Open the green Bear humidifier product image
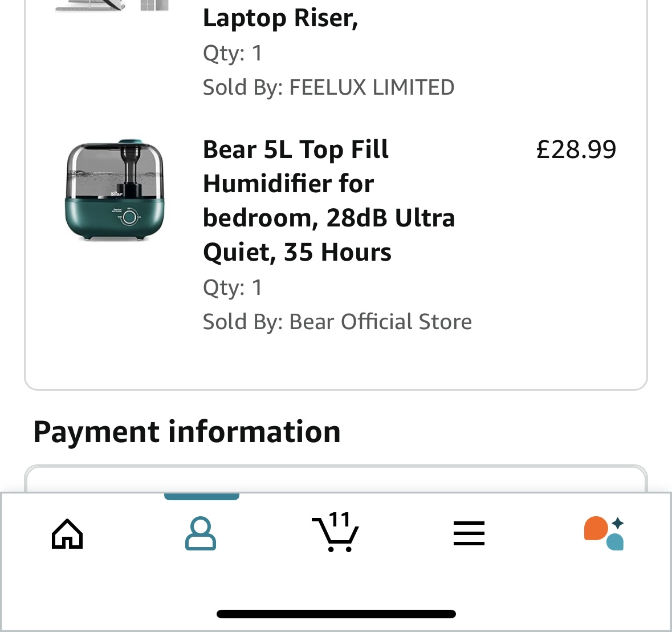This screenshot has width=672, height=632. pos(115,190)
